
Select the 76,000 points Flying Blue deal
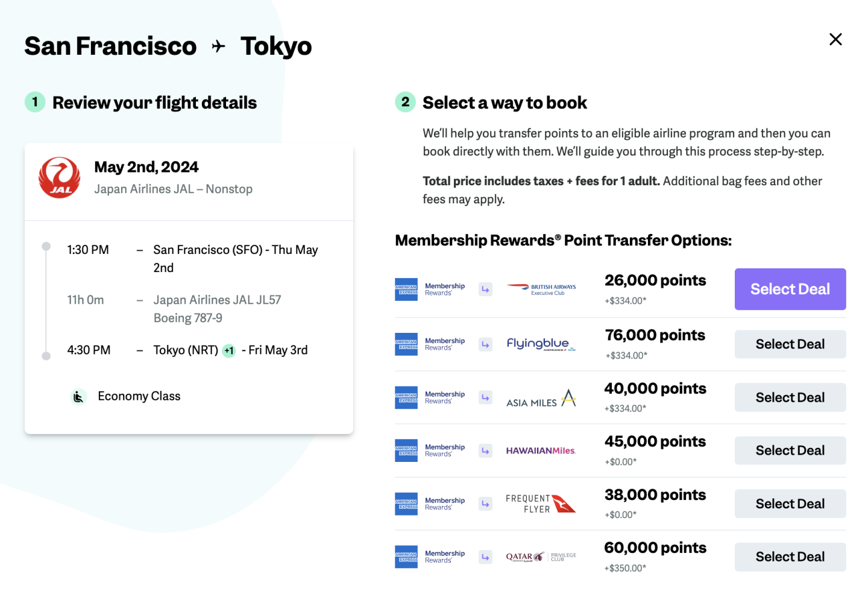coord(790,344)
